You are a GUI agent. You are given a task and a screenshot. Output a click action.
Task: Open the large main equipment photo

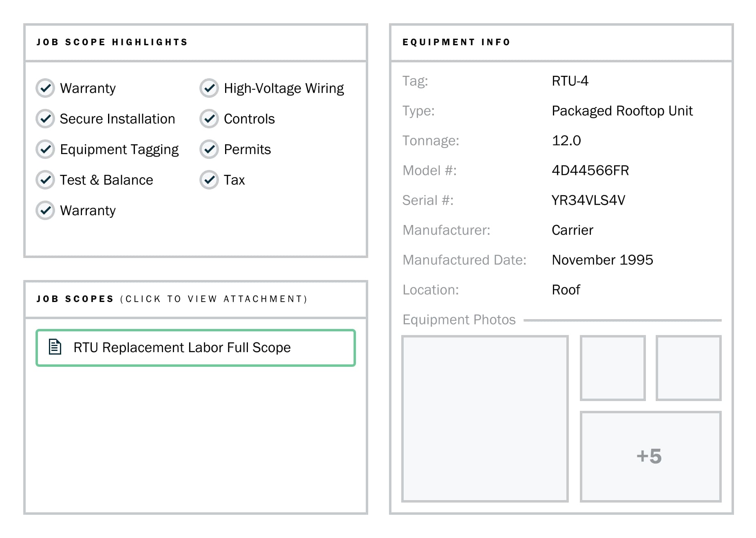click(x=485, y=419)
